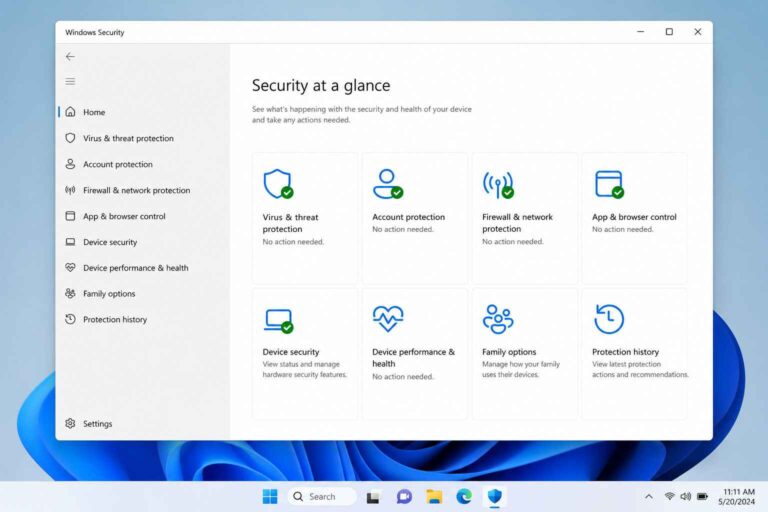The image size is (768, 512).
Task: Go to Account protection in sidebar
Action: pos(118,164)
